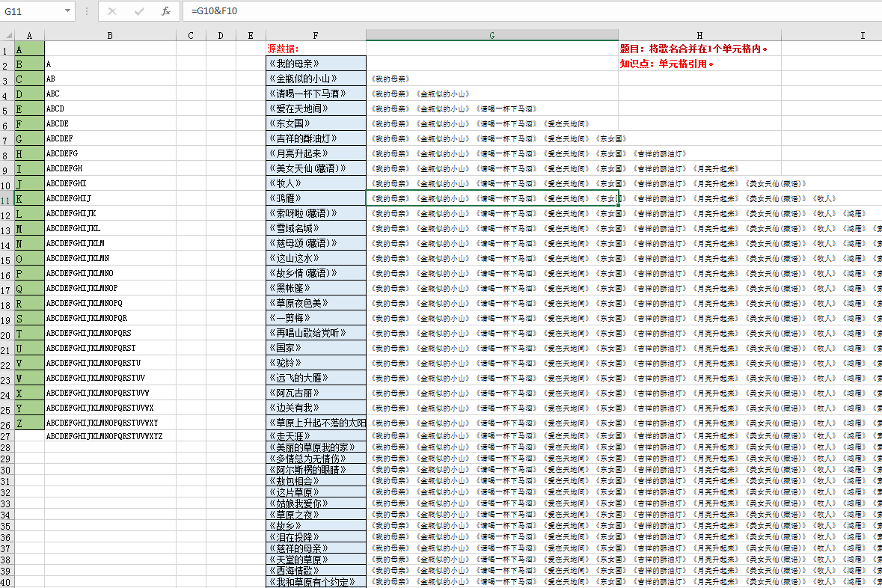Screen dimensions: 882x588
Task: Click the Enter checkmark icon in formula bar
Action: point(139,11)
